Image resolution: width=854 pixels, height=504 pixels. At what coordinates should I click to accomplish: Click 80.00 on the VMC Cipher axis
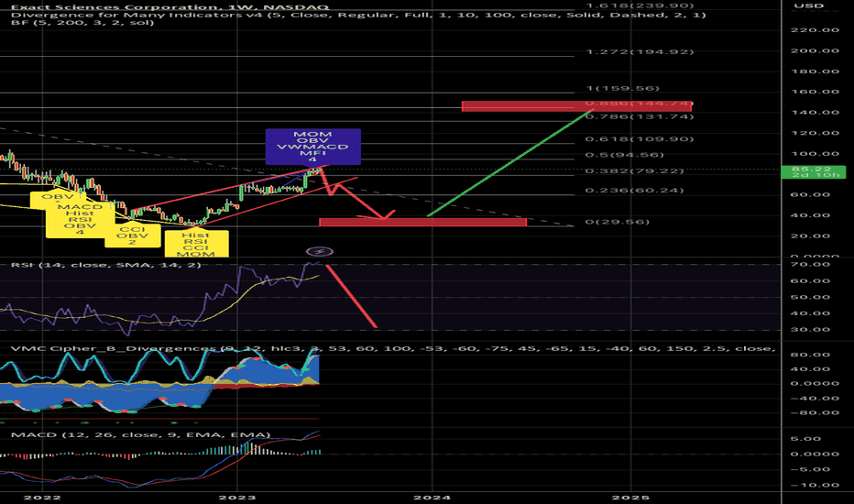pos(812,354)
